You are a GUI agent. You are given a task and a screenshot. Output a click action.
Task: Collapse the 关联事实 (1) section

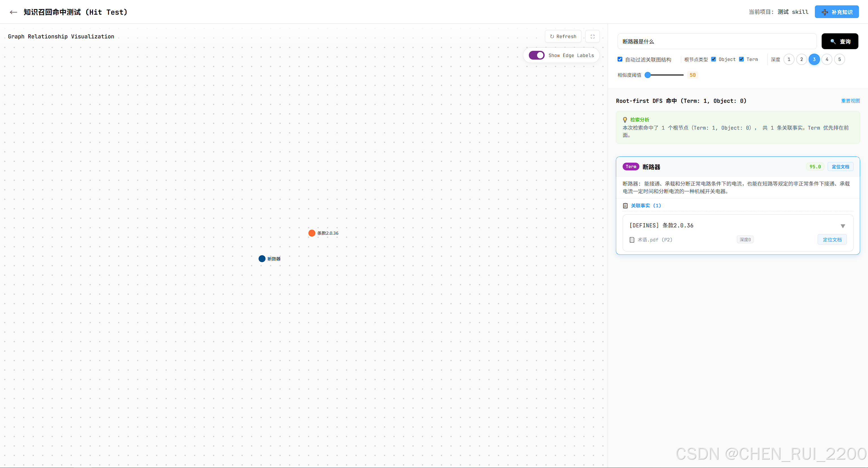[x=645, y=206]
